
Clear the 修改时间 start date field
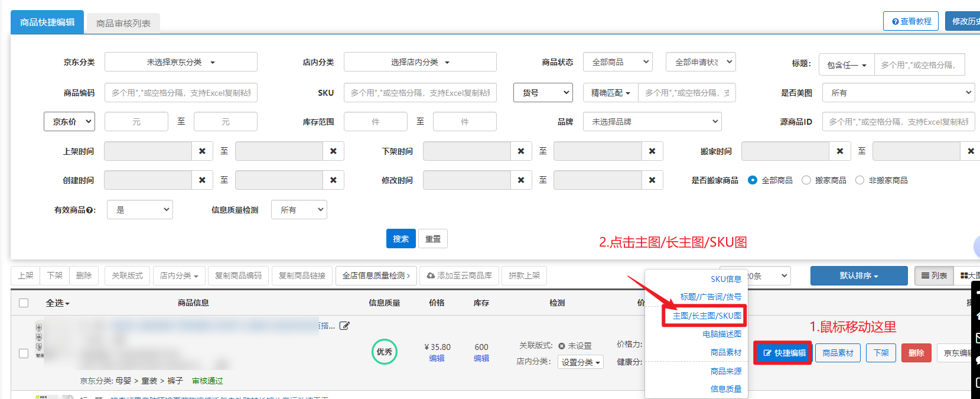[520, 180]
